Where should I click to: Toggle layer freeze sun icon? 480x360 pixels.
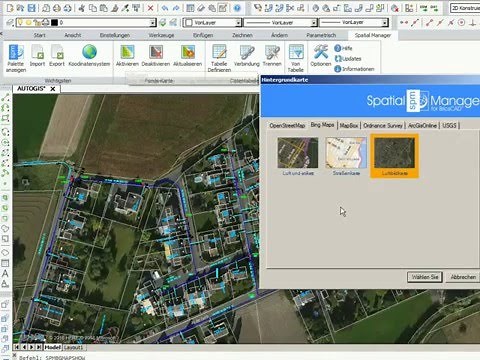point(29,22)
